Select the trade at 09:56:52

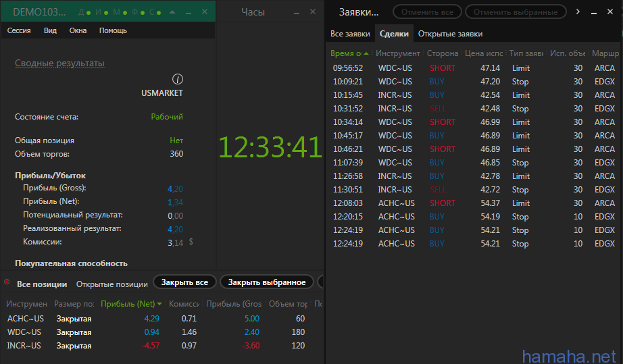(474, 68)
